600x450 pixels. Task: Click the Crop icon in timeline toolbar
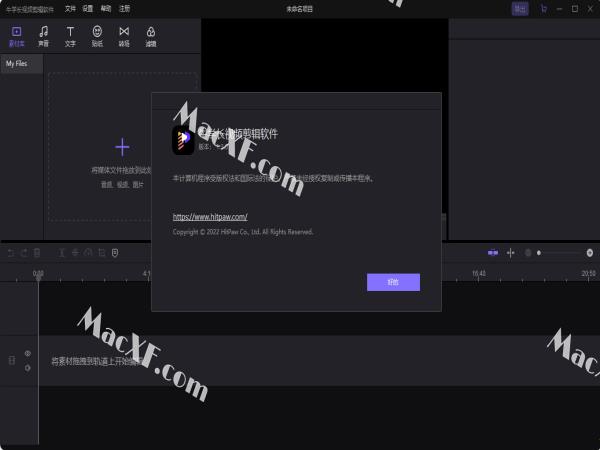102,253
